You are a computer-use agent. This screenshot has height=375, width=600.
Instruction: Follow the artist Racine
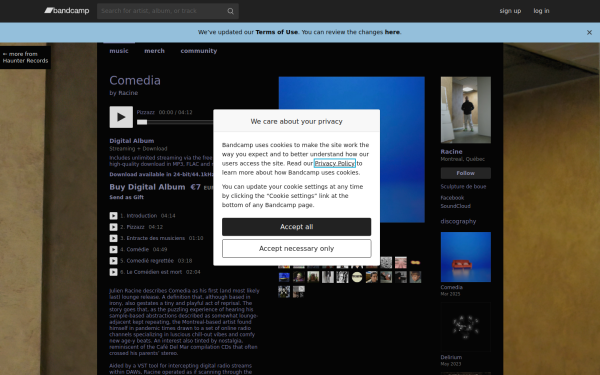click(466, 173)
